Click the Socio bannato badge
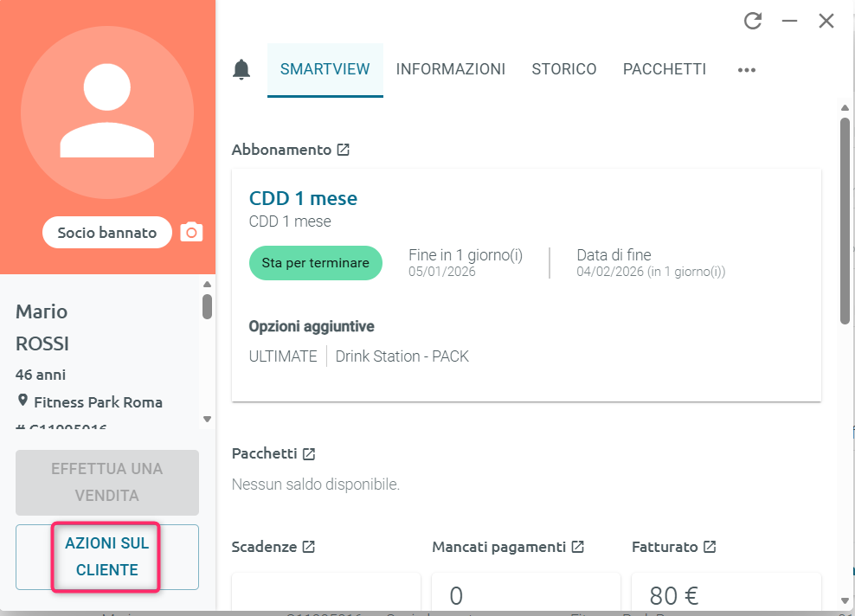This screenshot has width=855, height=616. pos(107,233)
